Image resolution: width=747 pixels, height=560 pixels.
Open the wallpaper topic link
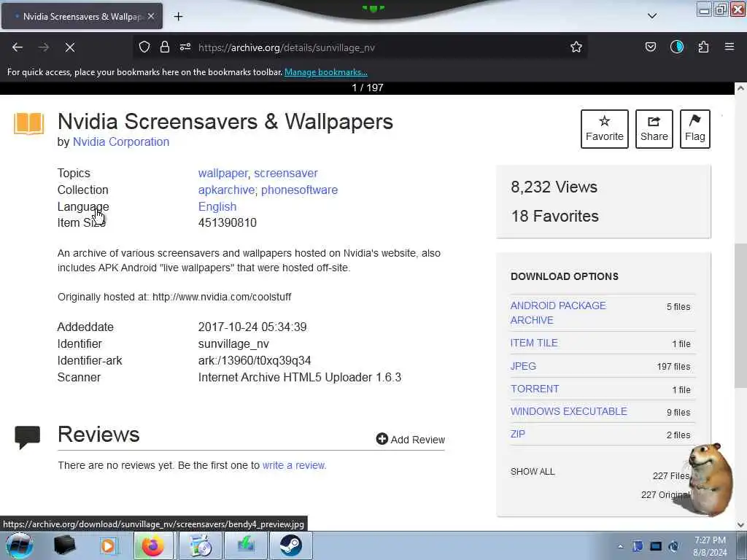[223, 174]
